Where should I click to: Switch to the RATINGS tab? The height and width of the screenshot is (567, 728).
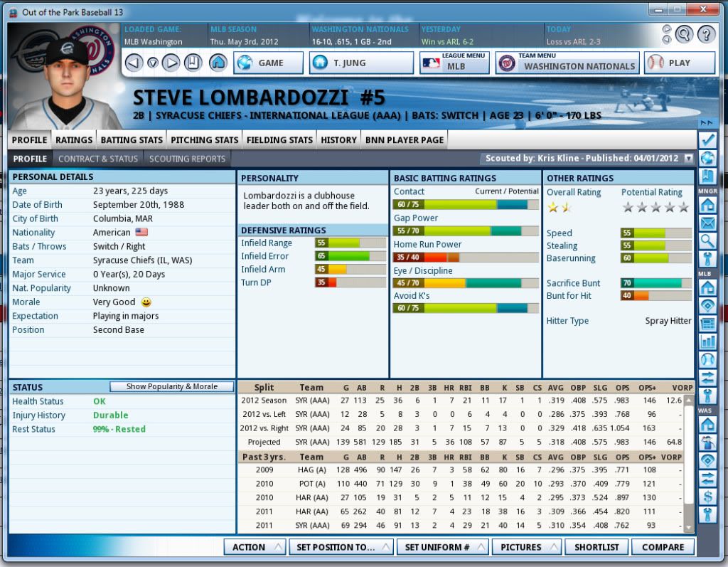[x=74, y=140]
